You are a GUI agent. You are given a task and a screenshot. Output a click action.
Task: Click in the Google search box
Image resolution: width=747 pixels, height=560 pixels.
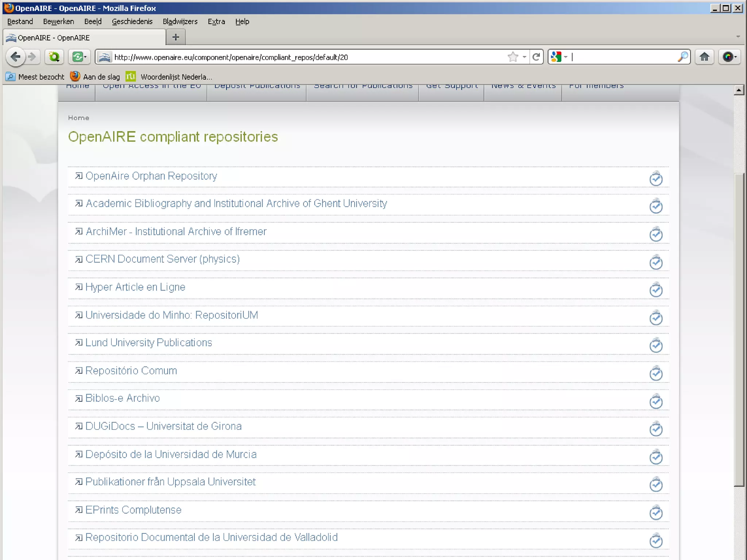coord(623,57)
